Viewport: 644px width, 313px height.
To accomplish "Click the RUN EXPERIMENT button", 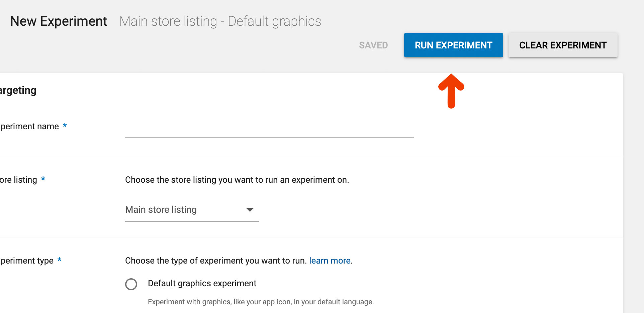I will coord(453,45).
